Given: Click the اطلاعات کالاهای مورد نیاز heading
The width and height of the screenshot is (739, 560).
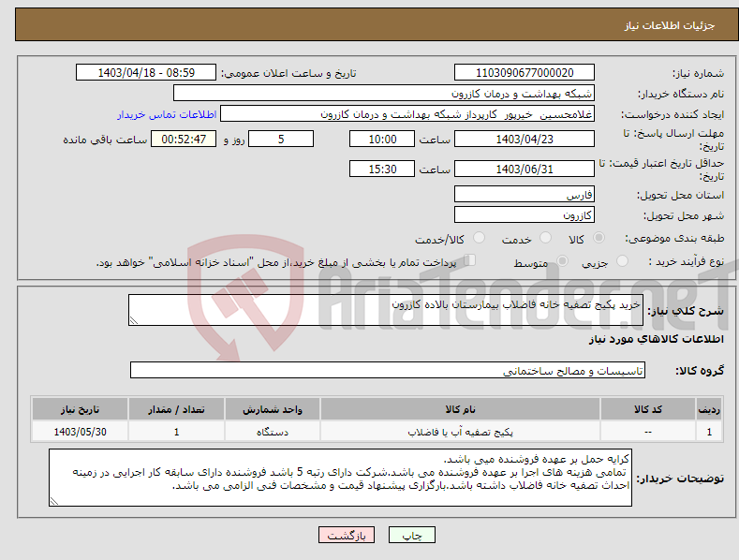Looking at the screenshot, I should pos(657,339).
